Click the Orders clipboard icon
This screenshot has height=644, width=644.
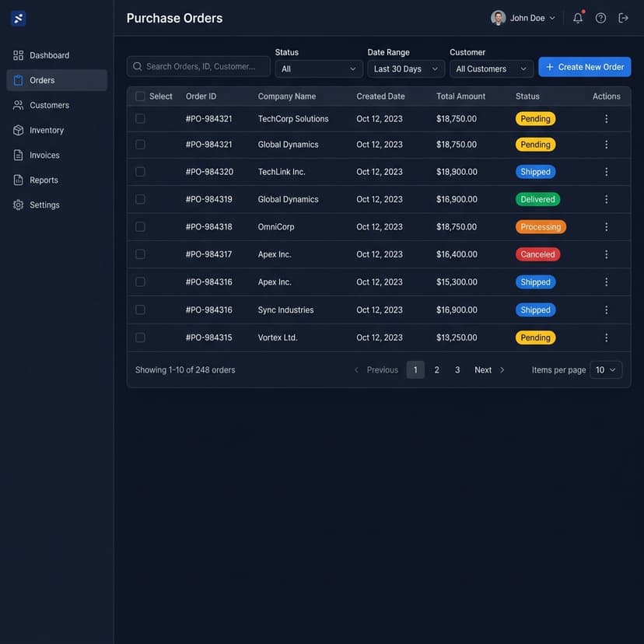click(18, 80)
